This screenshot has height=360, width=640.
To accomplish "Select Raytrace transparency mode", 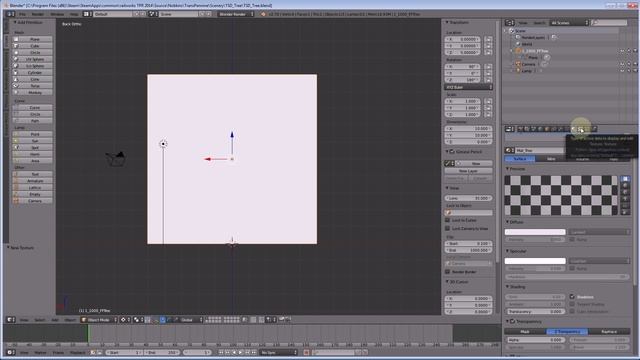I will pyautogui.click(x=609, y=331).
